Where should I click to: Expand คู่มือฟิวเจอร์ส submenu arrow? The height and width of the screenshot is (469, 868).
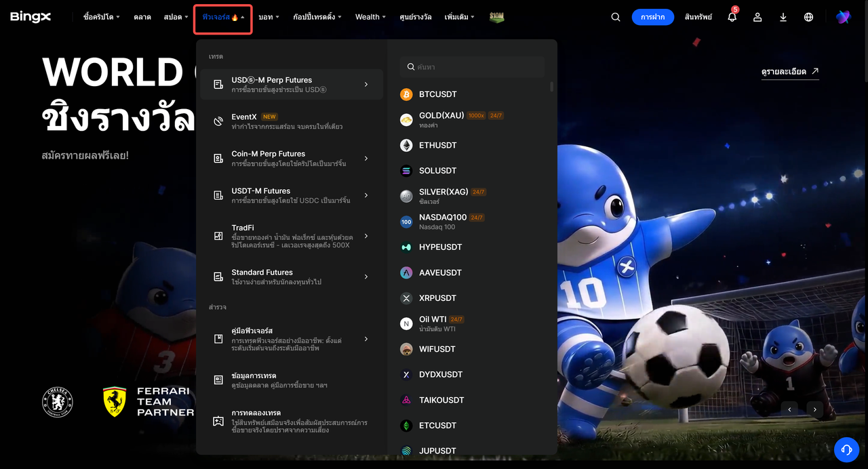[366, 339]
